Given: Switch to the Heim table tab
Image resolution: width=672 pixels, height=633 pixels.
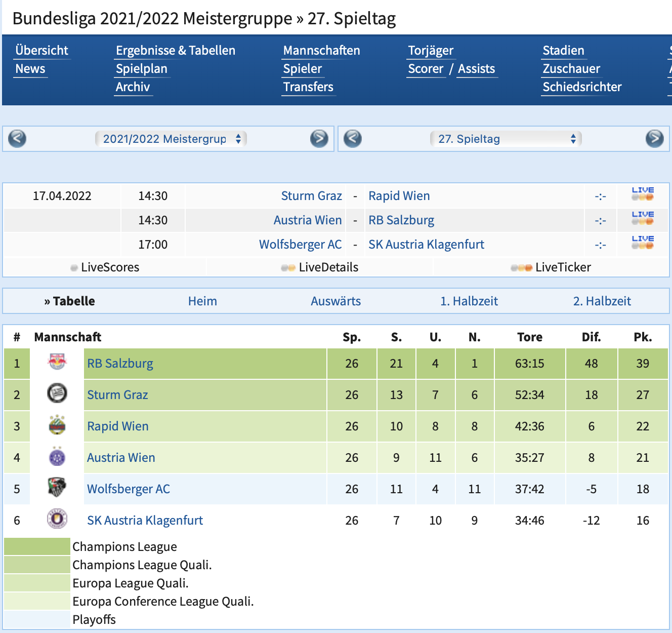Looking at the screenshot, I should [x=202, y=301].
